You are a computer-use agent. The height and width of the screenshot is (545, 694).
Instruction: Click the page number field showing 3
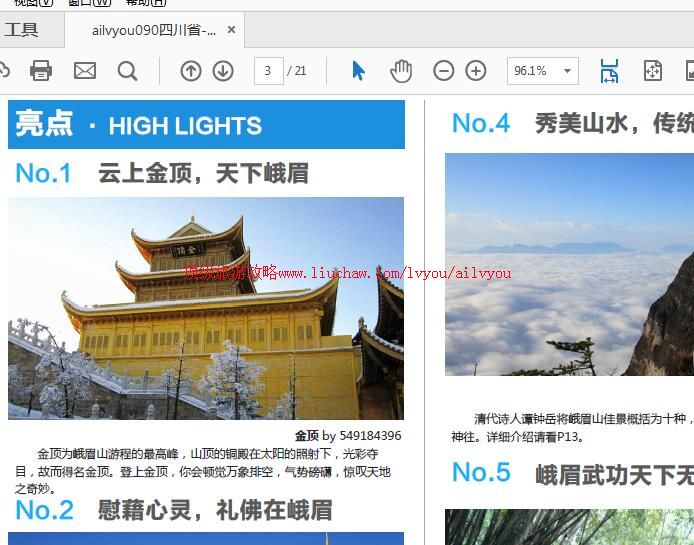click(268, 70)
